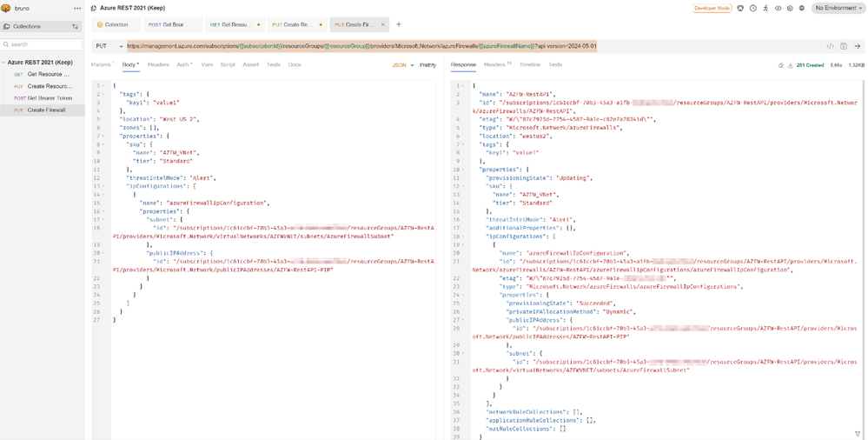This screenshot has height=440, width=868.
Task: Open the Body request tab
Action: coord(130,65)
